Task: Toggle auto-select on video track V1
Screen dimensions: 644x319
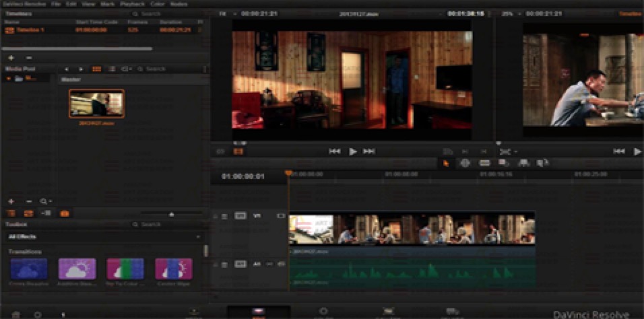Action: (x=240, y=215)
